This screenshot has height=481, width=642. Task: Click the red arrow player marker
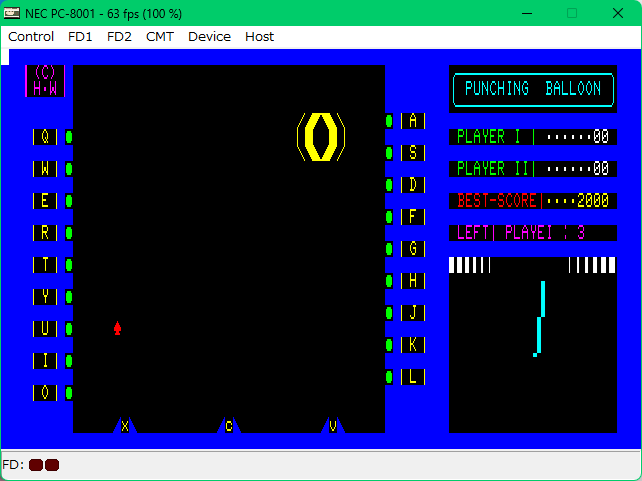pos(117,328)
